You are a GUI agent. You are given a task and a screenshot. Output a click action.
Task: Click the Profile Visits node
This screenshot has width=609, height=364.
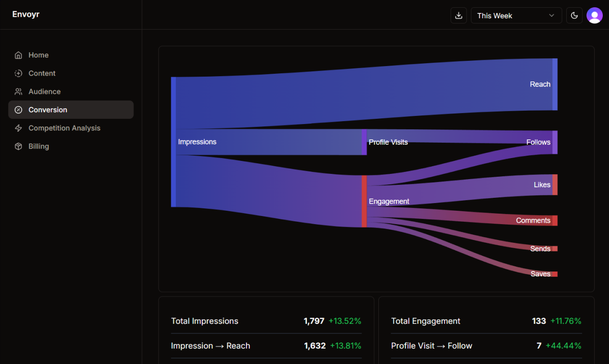pyautogui.click(x=363, y=142)
